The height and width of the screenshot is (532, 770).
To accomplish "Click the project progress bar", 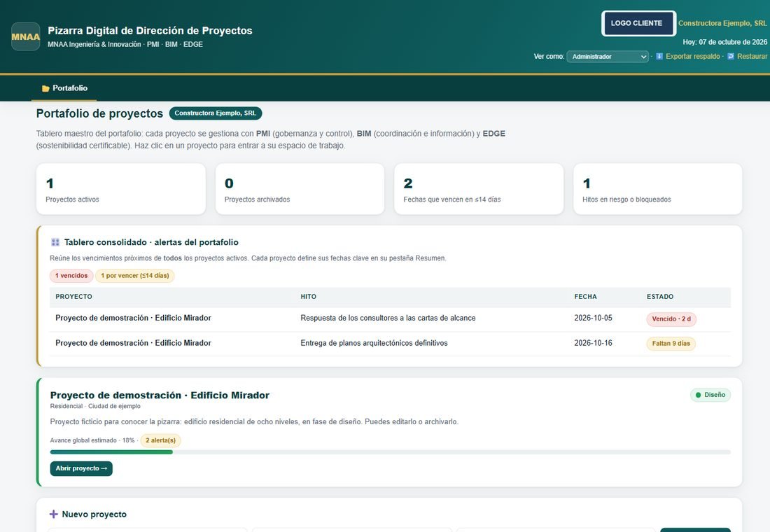I will [391, 452].
